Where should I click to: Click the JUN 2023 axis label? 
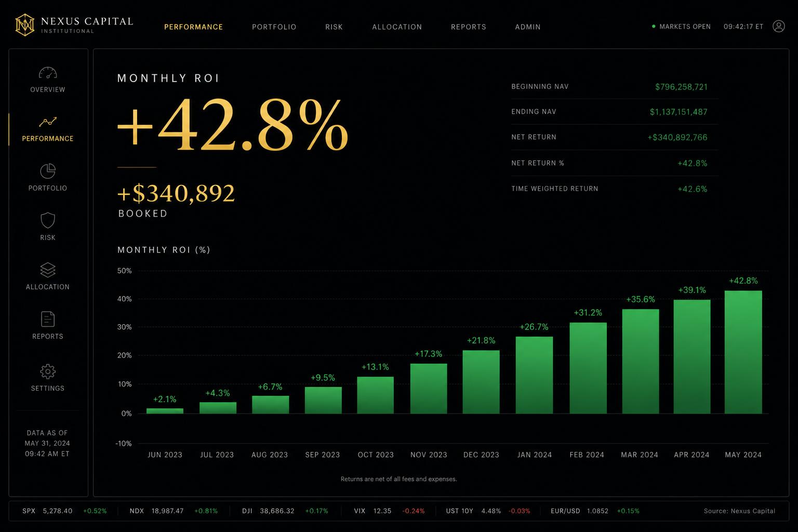click(165, 455)
